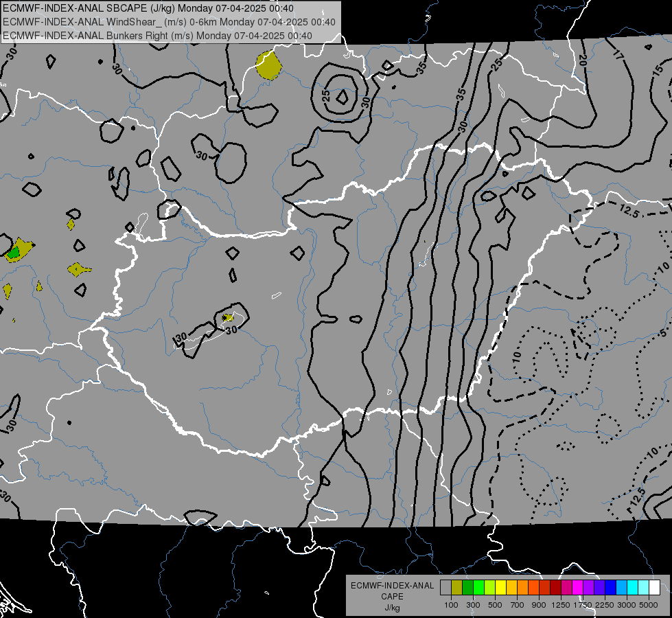Click legend value 100
672x618 pixels.
[451, 605]
